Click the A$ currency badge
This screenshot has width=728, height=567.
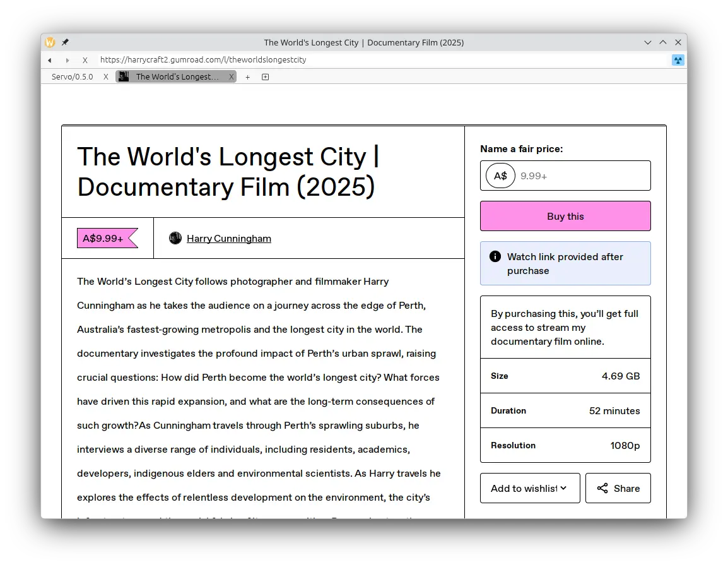coord(500,176)
